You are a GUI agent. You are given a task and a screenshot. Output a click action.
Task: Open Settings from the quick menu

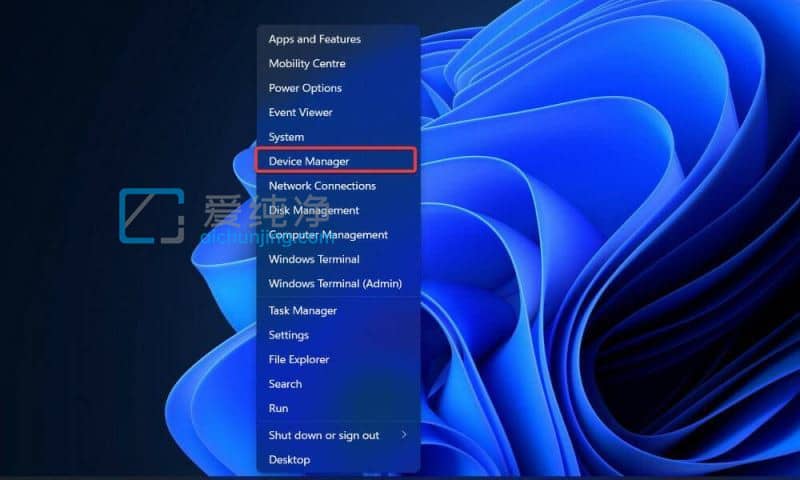pos(288,335)
